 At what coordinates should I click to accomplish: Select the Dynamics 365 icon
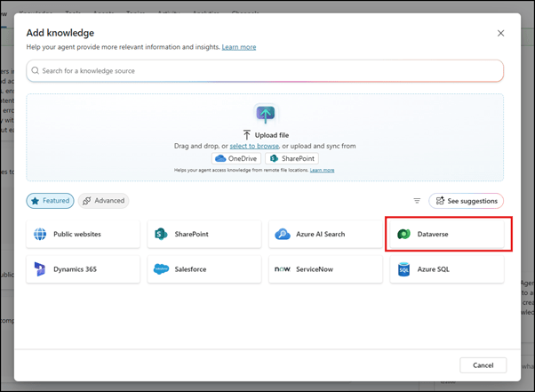(40, 268)
